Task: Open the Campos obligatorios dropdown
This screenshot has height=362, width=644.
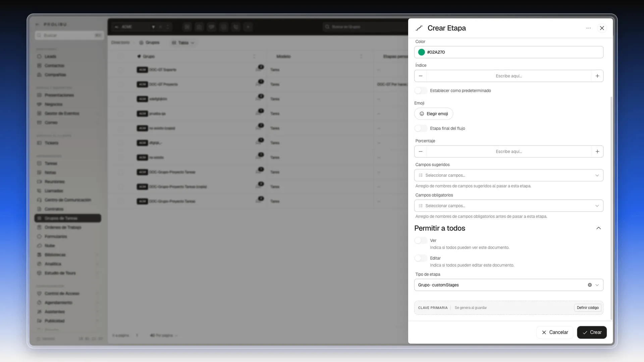Action: tap(508, 206)
